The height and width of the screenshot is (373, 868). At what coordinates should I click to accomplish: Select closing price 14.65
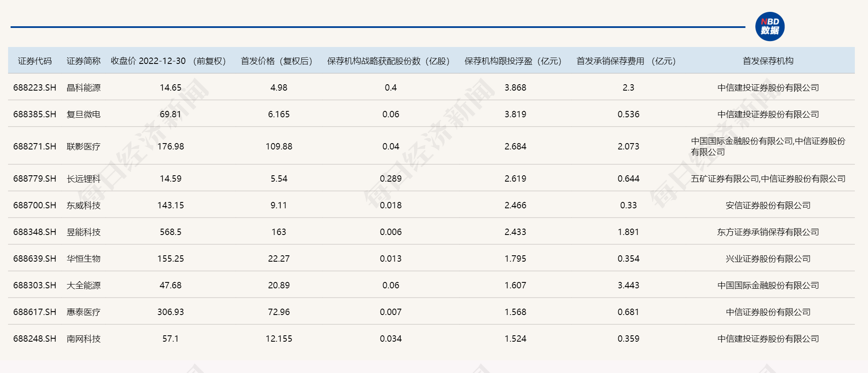click(x=170, y=88)
